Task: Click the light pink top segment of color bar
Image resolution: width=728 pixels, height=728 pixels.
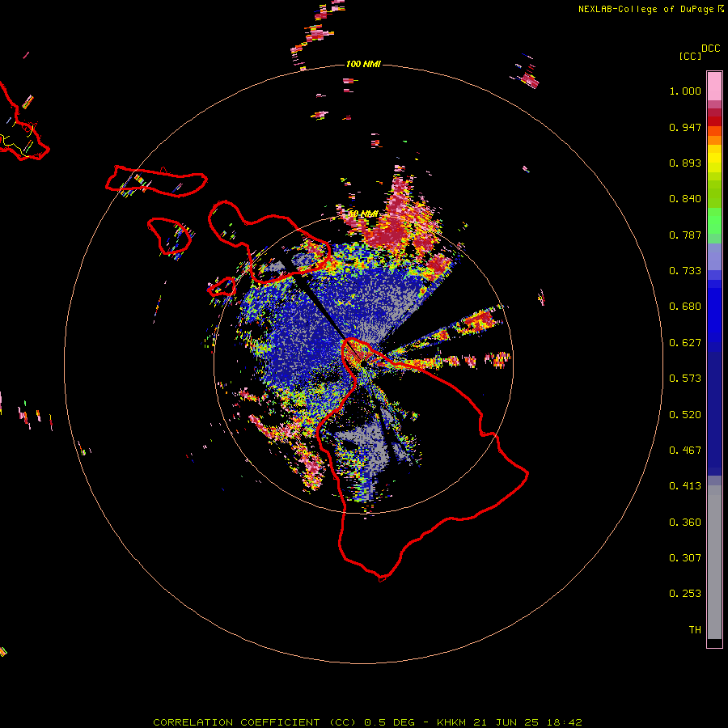Action: (714, 87)
